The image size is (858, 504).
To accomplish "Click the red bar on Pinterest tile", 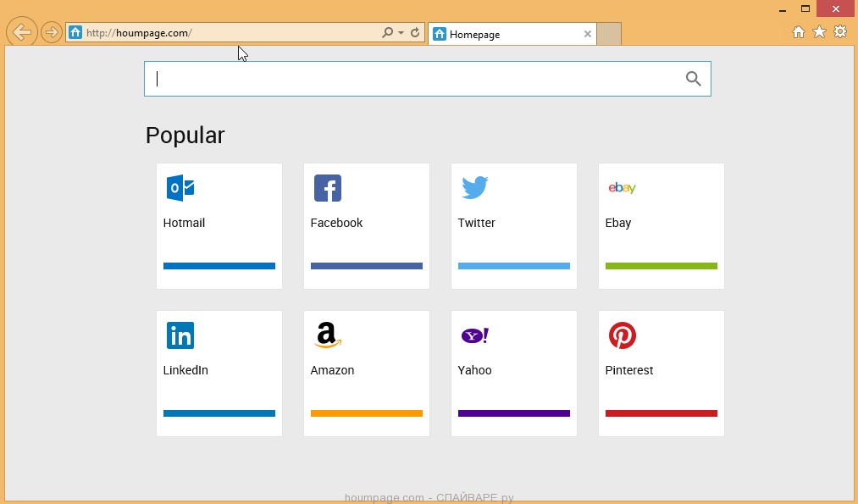I will 661,413.
